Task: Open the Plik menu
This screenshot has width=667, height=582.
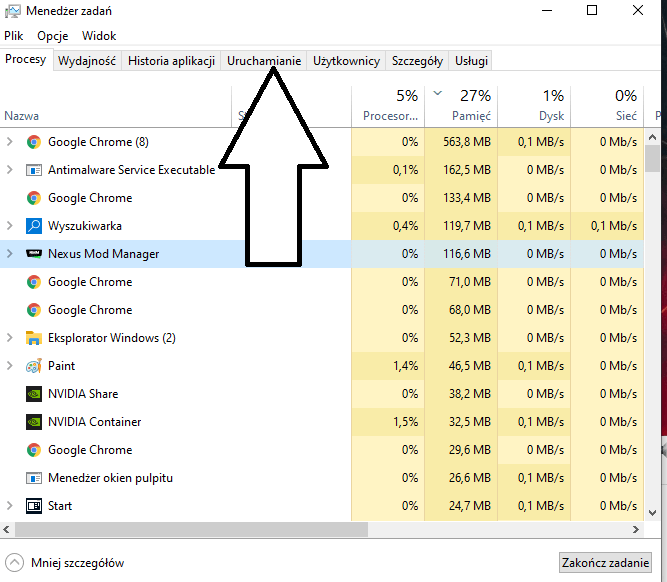Action: point(14,36)
